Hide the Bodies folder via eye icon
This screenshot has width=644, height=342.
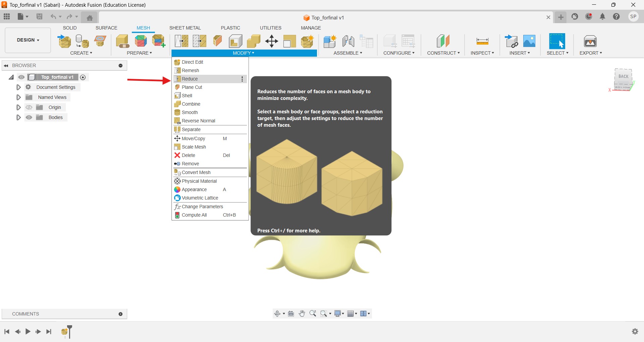pyautogui.click(x=29, y=117)
